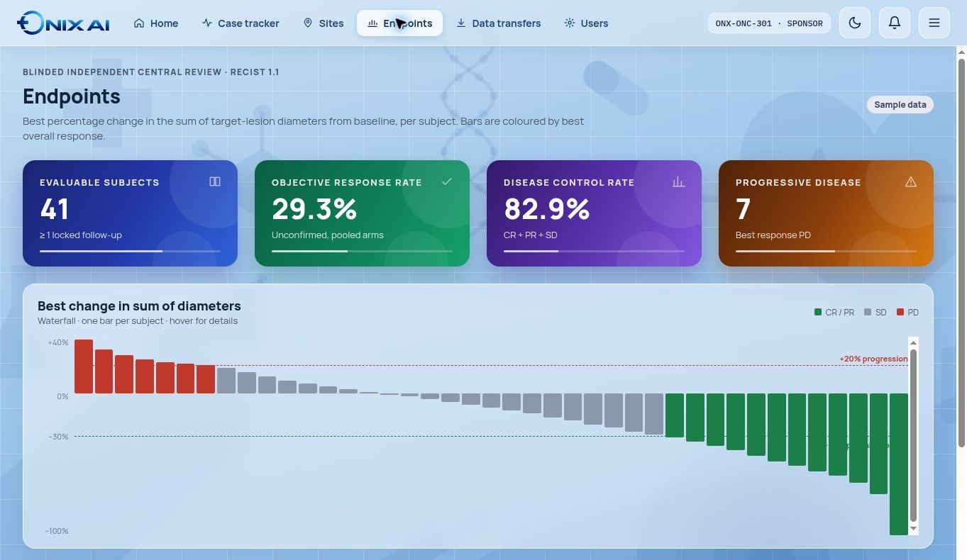Click the CR / PR legend swatch

click(x=818, y=312)
